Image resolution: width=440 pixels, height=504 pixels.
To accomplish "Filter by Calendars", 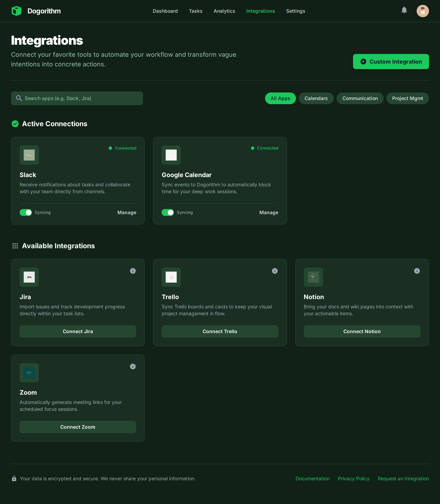I will point(316,98).
